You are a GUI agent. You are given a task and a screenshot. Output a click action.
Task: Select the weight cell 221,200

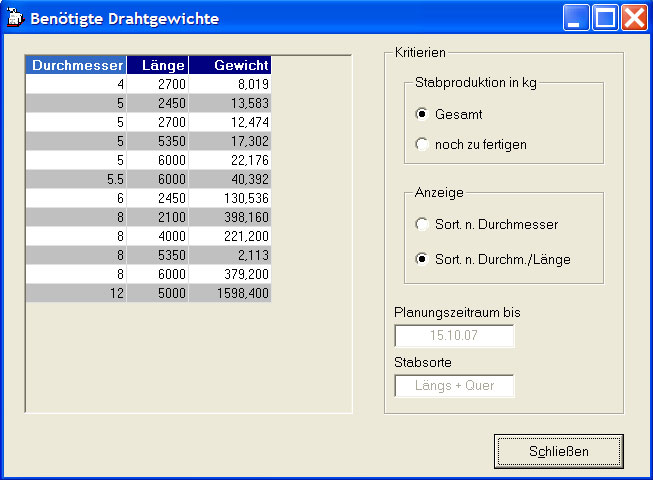(x=230, y=236)
